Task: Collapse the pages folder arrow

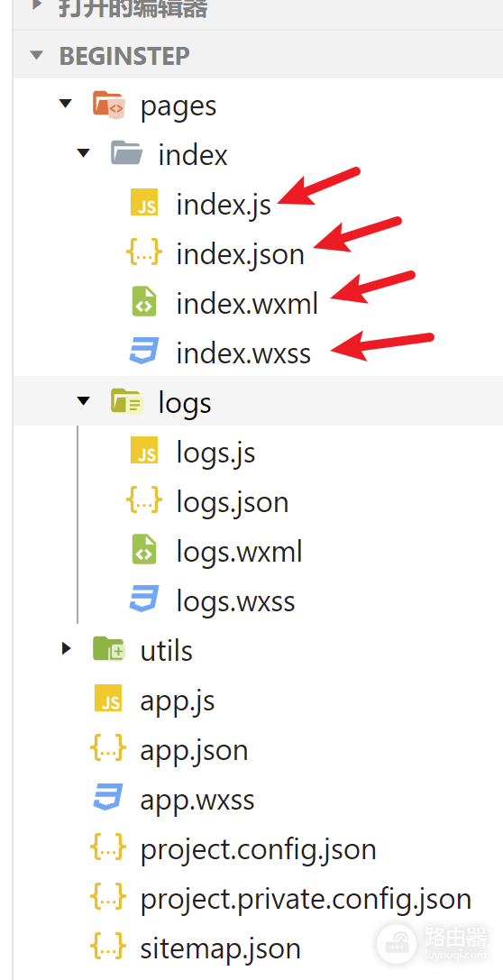Action: tap(66, 104)
